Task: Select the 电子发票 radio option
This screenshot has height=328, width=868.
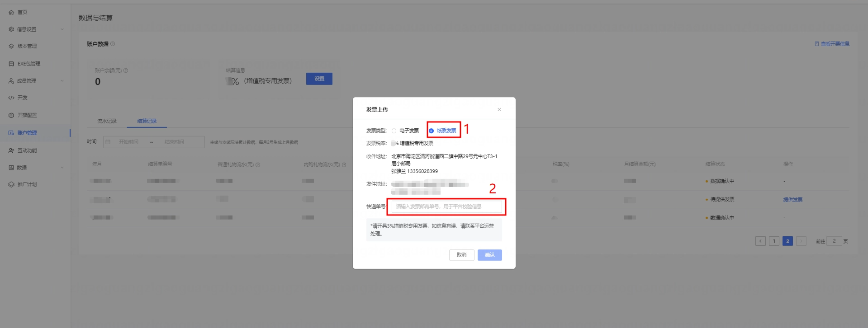Action: [394, 131]
